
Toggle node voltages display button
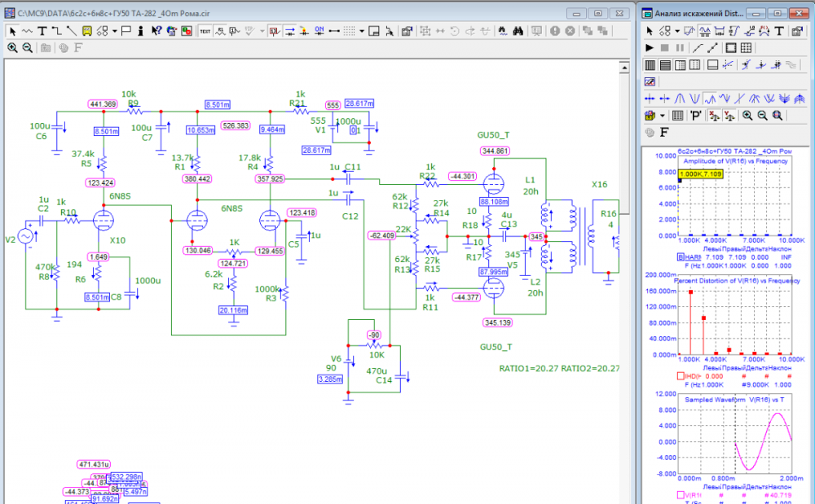coord(275,31)
